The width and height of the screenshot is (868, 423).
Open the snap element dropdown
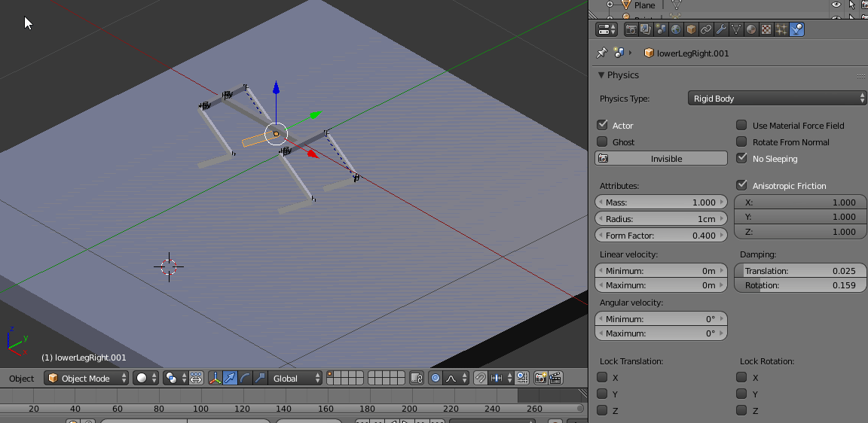pos(500,378)
